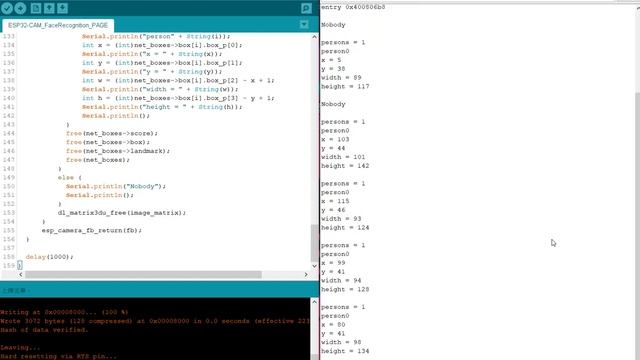Viewport: 640px width, 360px height.
Task: Click the line 'dl_matrix3du_free(image_matrix);'
Action: [x=122, y=213]
